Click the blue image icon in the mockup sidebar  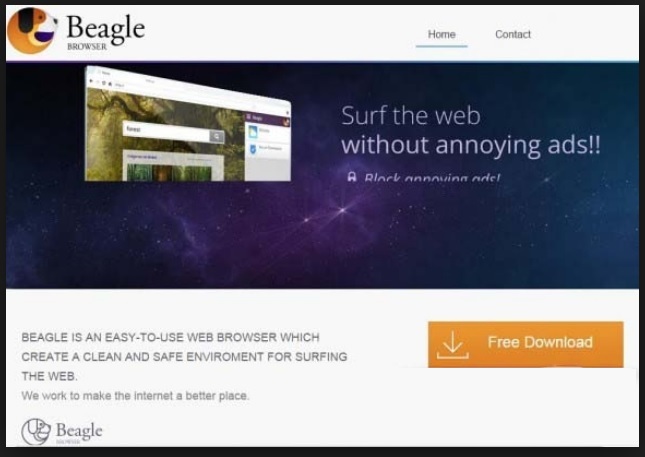tap(253, 132)
